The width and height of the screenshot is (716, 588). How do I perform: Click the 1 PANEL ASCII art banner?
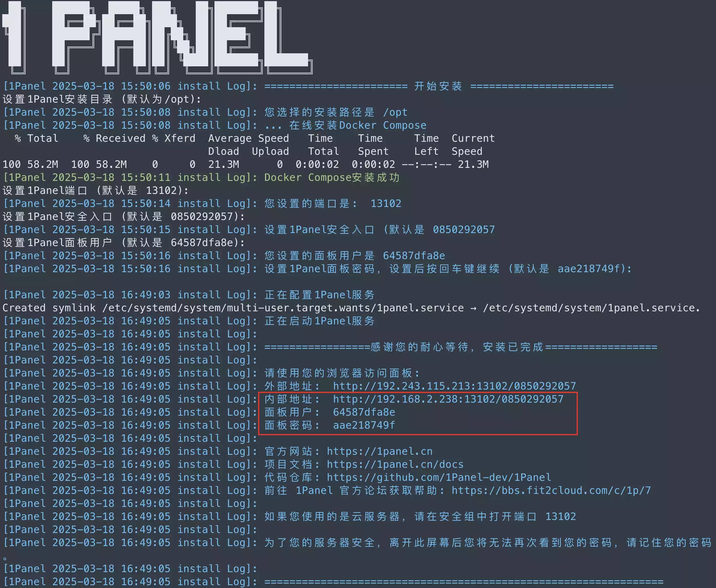(157, 37)
